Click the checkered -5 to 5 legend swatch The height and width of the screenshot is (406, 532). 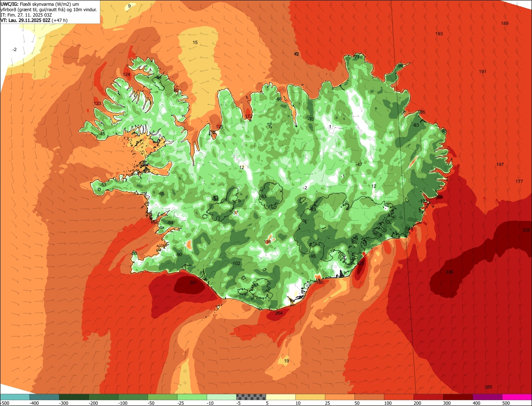(x=251, y=397)
